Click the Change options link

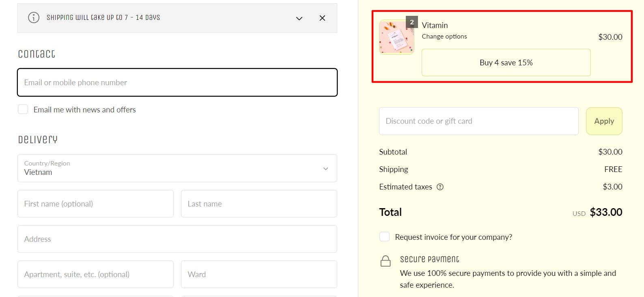coord(444,37)
